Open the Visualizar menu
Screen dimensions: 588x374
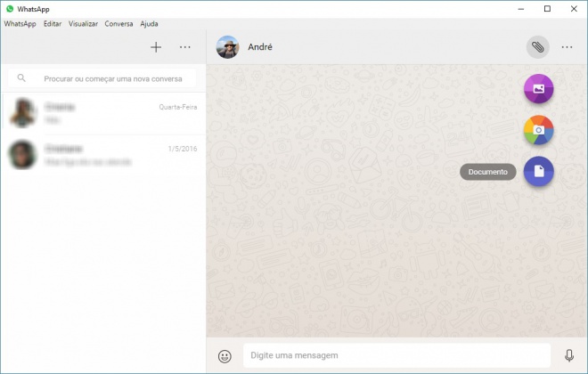tap(83, 24)
